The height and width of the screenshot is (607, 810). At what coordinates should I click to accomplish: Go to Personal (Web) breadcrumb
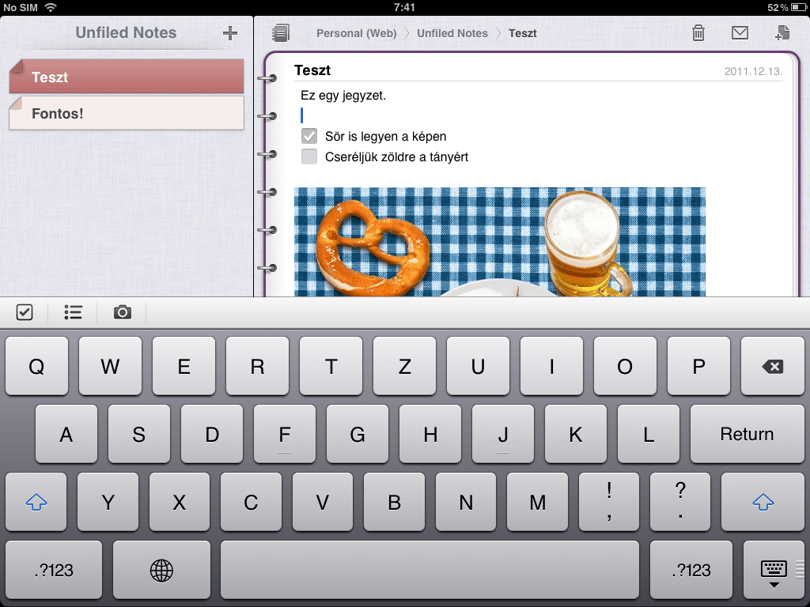356,33
